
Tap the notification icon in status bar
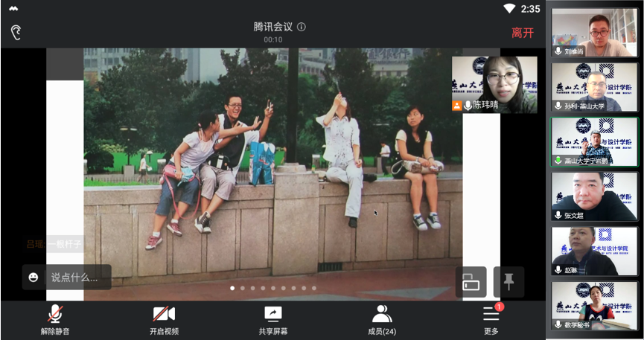13,9
